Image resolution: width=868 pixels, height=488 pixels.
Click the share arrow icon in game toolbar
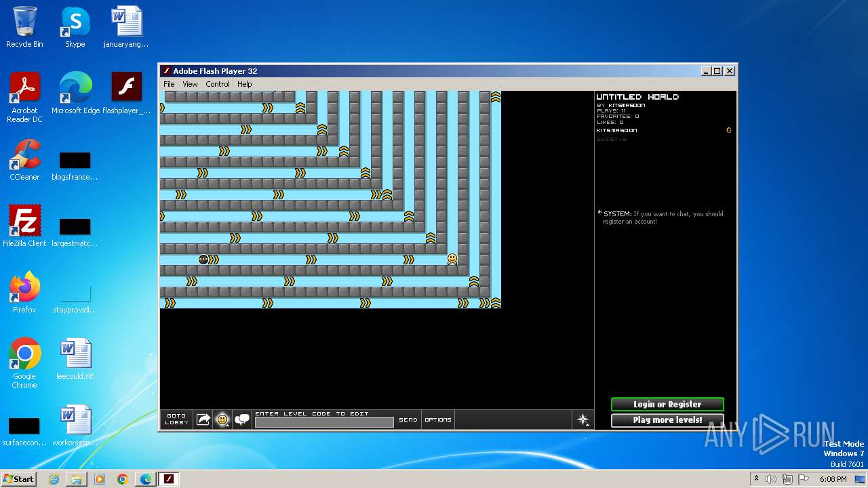(203, 420)
